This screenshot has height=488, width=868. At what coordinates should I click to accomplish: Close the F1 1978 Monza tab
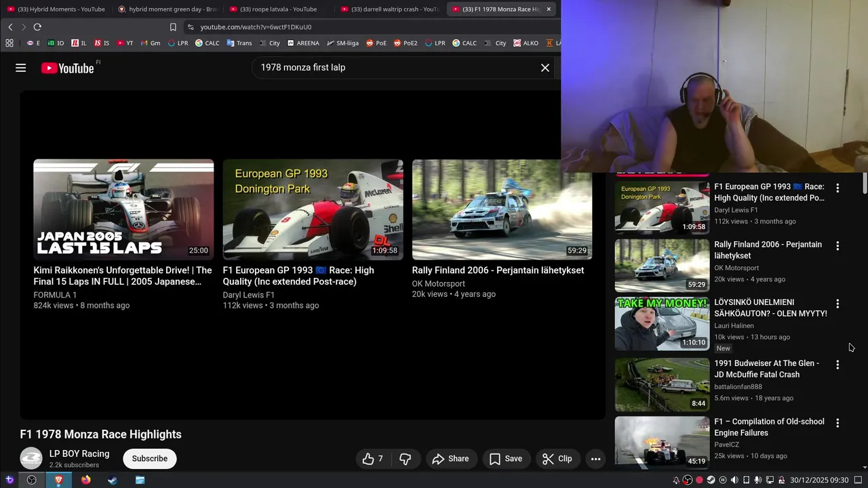pos(549,9)
